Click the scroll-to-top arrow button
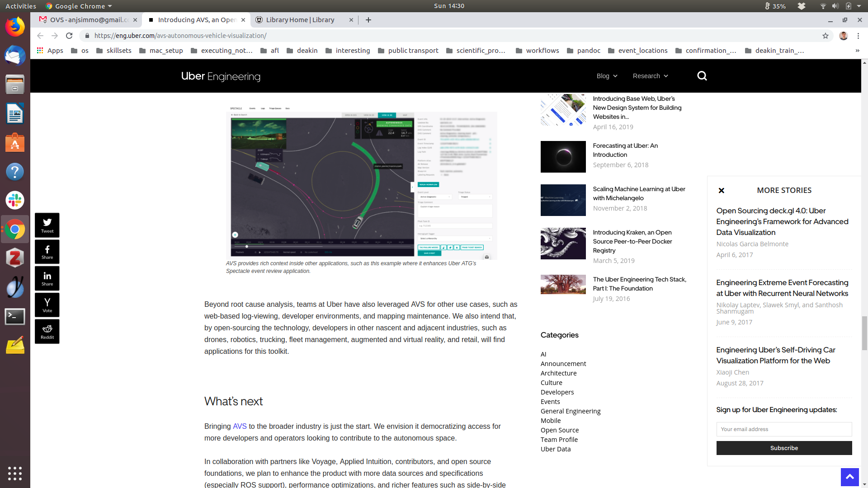868x488 pixels. (849, 477)
